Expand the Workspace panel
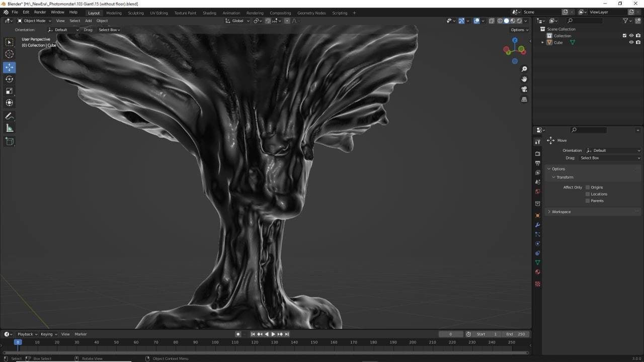This screenshot has width=644, height=362. pos(549,212)
